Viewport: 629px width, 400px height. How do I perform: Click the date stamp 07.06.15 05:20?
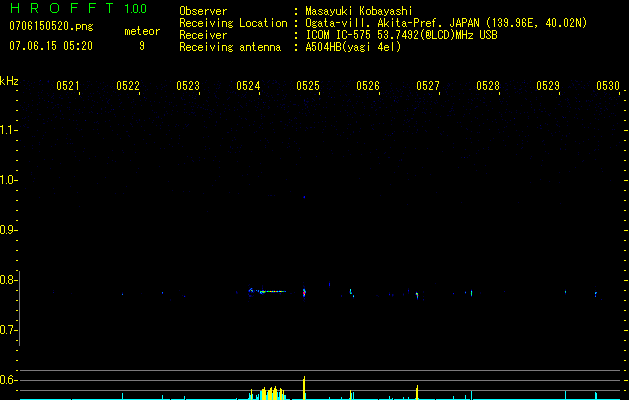tap(51, 46)
